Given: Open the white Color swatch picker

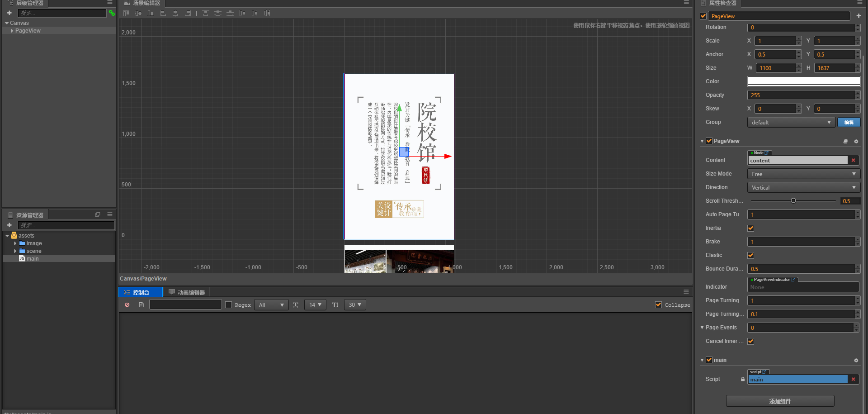Looking at the screenshot, I should click(803, 81).
